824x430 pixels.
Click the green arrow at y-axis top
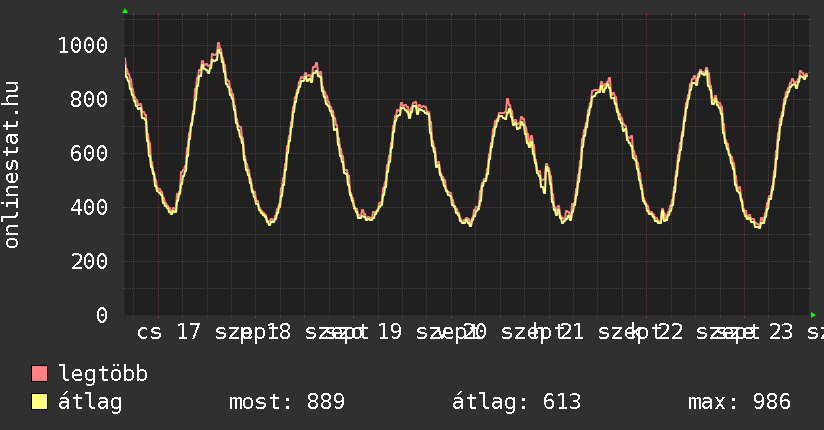tap(125, 11)
